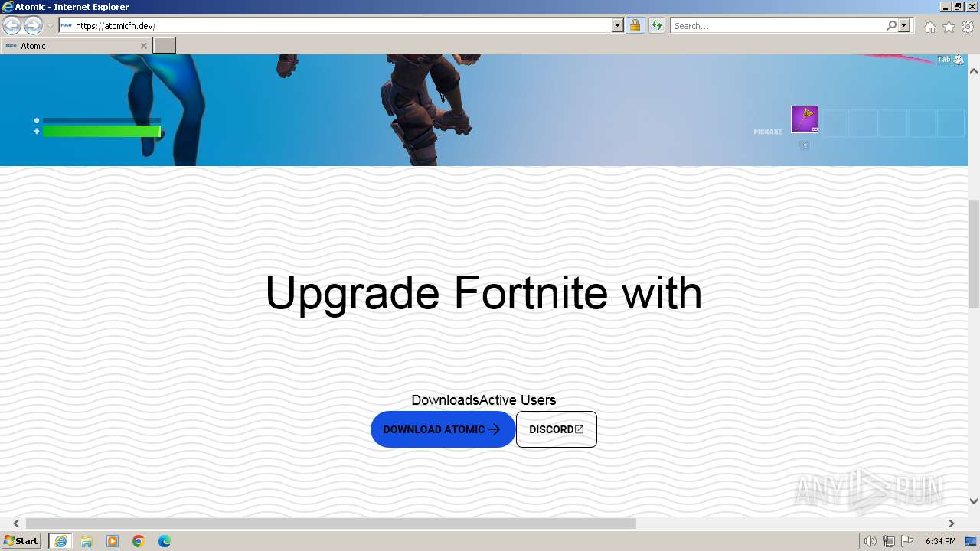Click the vertical scrollbar thumb
Image resolution: width=980 pixels, height=551 pixels.
pyautogui.click(x=974, y=253)
